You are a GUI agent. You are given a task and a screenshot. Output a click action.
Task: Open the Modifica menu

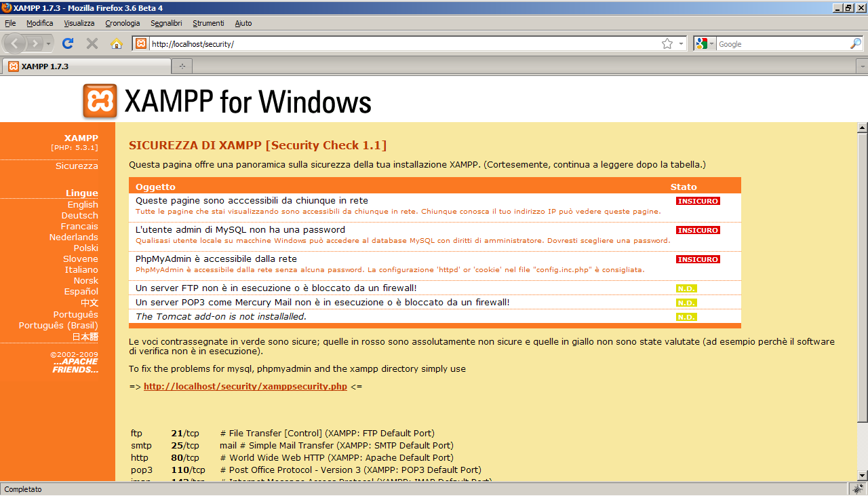coord(39,23)
